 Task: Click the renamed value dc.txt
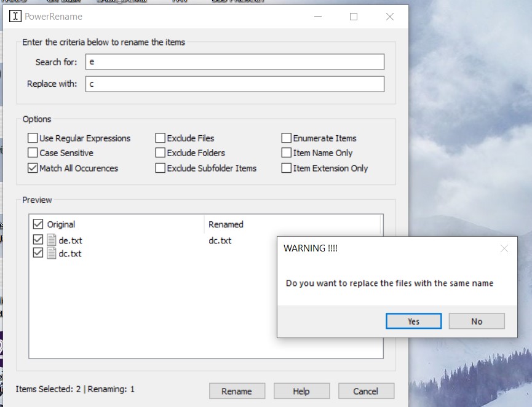point(220,240)
